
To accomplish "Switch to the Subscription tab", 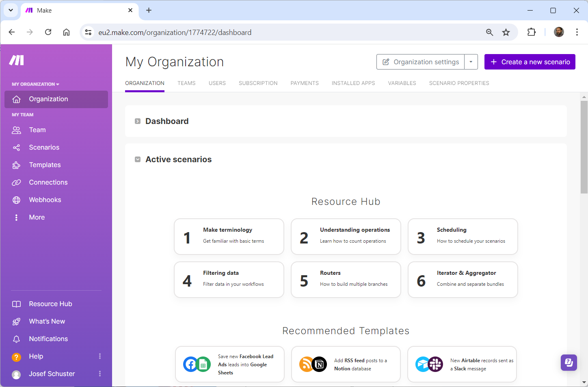I will 258,83.
